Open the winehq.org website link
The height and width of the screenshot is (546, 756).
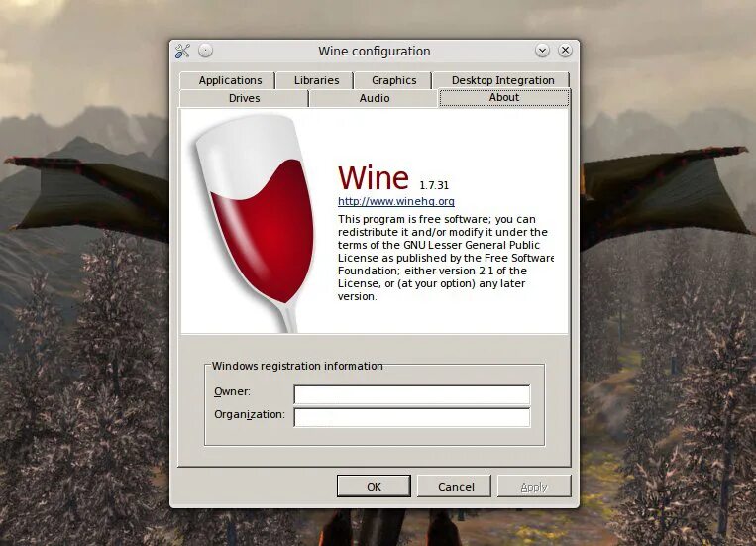click(x=396, y=201)
